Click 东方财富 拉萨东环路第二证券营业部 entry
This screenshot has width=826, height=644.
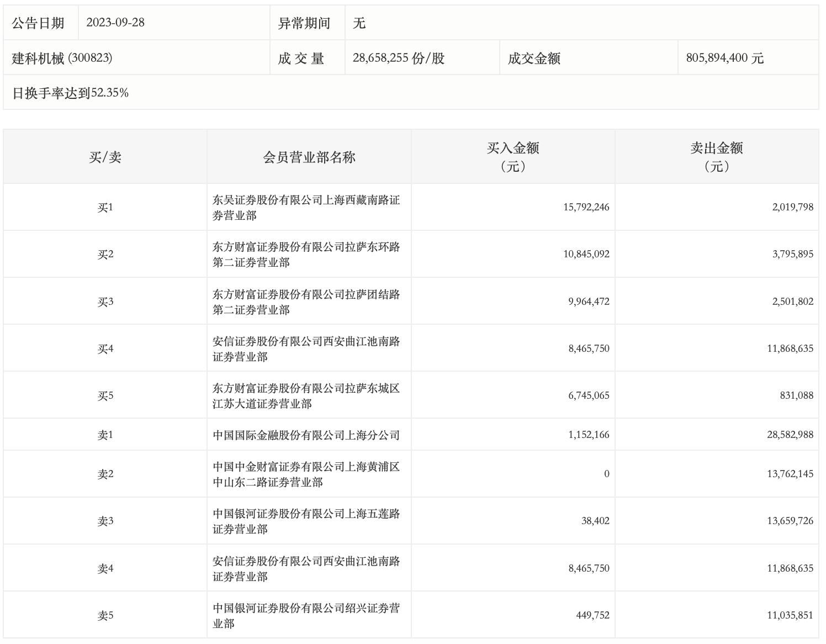pos(306,255)
